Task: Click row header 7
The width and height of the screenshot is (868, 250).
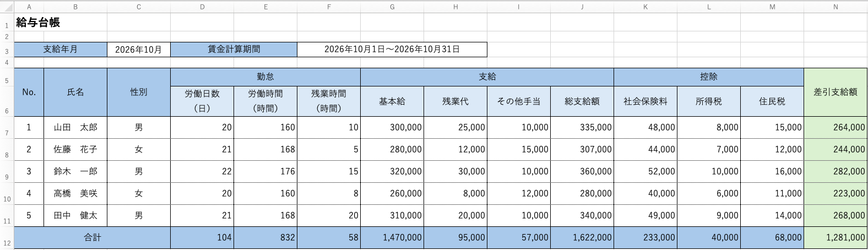Action: tap(7, 128)
